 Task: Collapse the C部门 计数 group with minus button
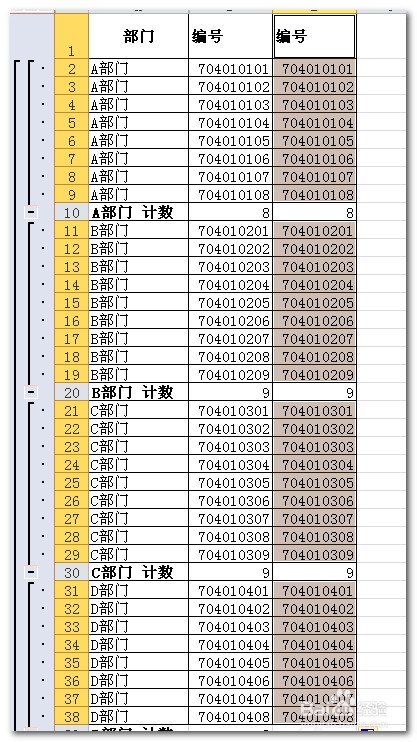pos(31,573)
